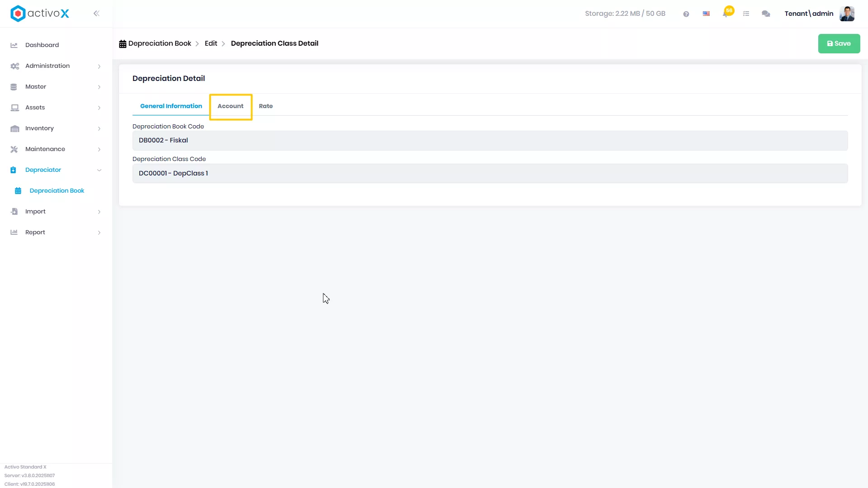The width and height of the screenshot is (868, 488).
Task: Click the Dashboard chart icon
Action: [x=14, y=45]
